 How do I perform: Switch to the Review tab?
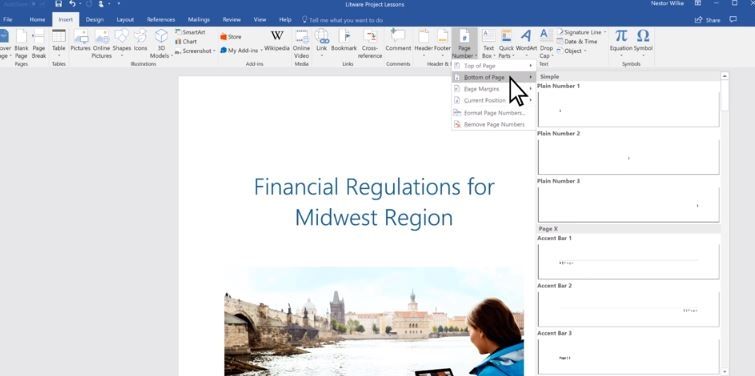tap(232, 20)
